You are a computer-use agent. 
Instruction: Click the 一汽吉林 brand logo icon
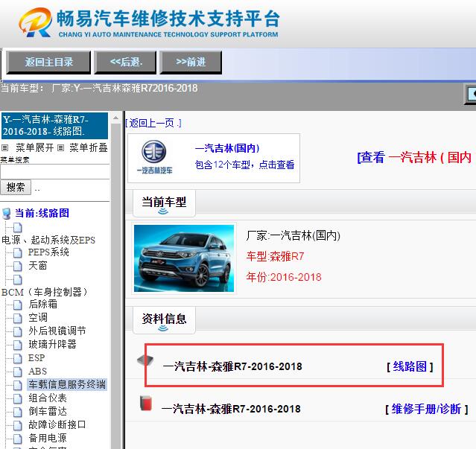tap(154, 157)
